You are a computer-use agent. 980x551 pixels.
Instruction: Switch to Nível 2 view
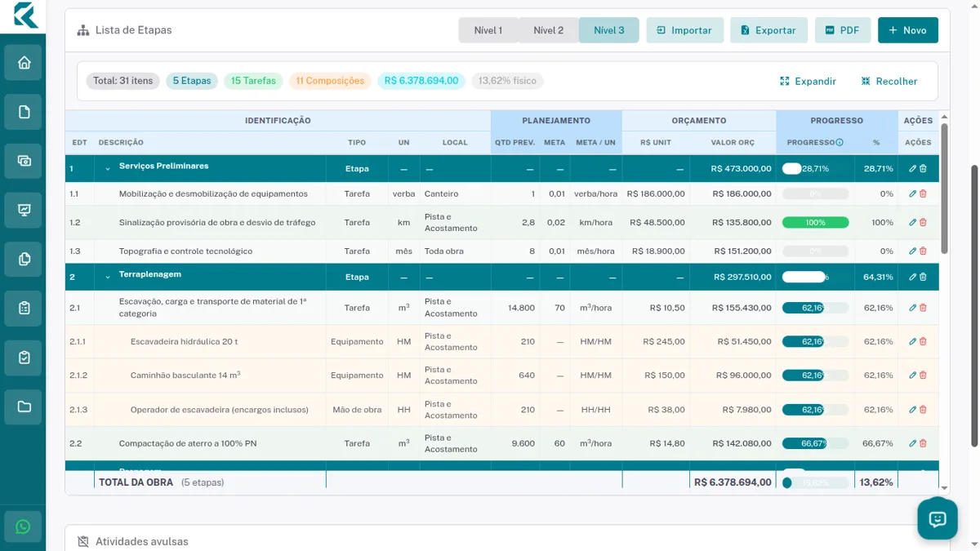coord(549,30)
